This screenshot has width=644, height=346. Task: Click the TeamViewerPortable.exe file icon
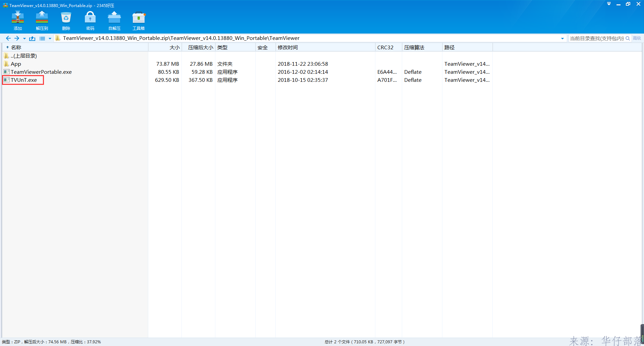click(6, 72)
